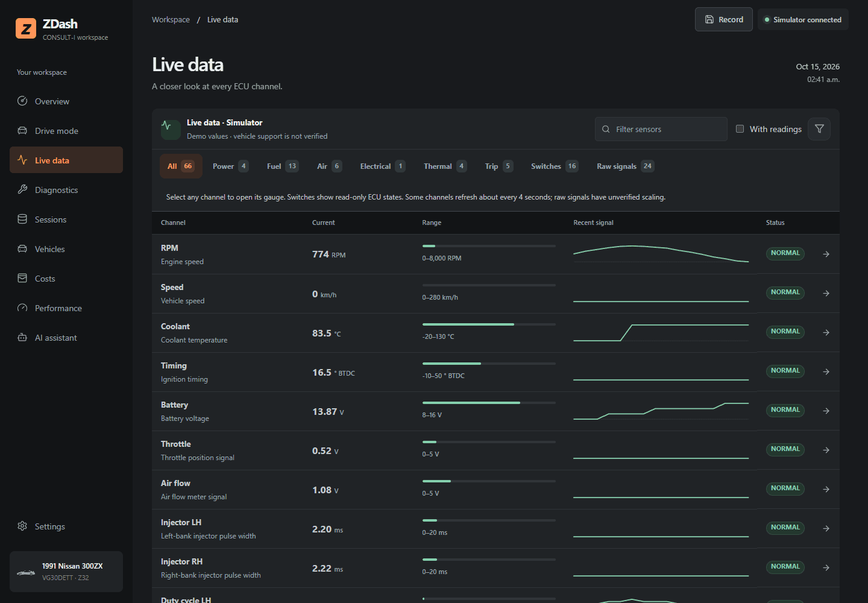Toggle the With readings checkbox
868x603 pixels.
tap(740, 129)
